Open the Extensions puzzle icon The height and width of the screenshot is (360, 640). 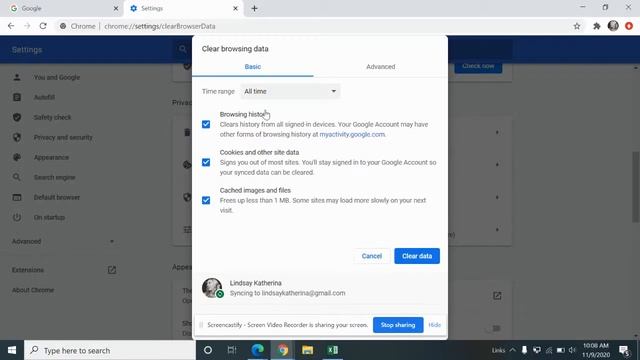(x=597, y=26)
